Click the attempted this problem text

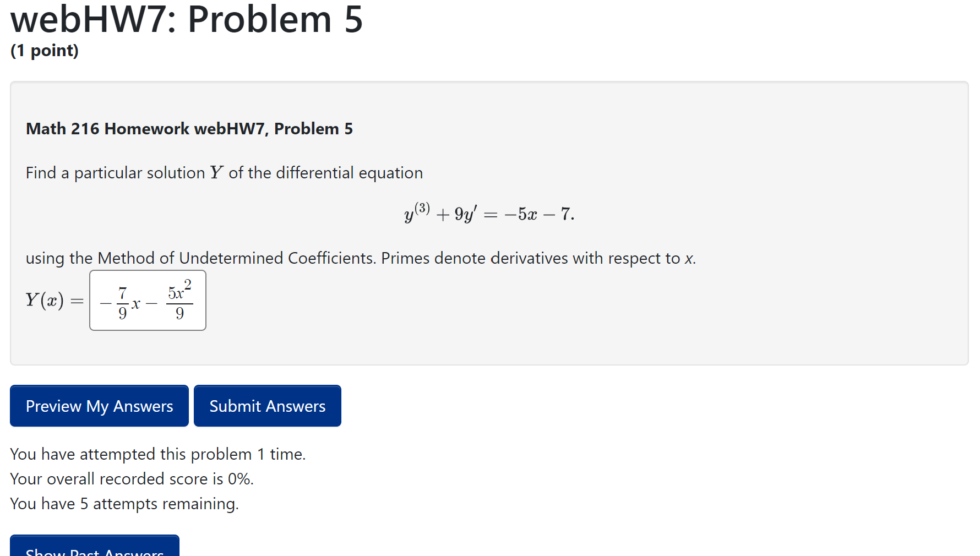coord(159,454)
